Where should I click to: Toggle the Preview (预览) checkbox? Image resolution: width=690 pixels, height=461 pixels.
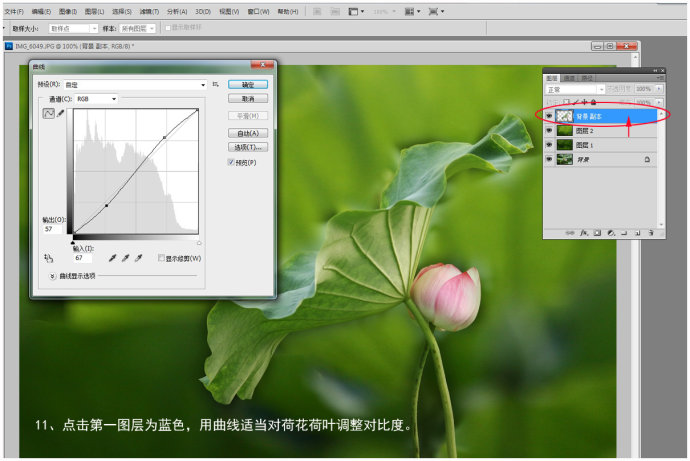point(231,162)
